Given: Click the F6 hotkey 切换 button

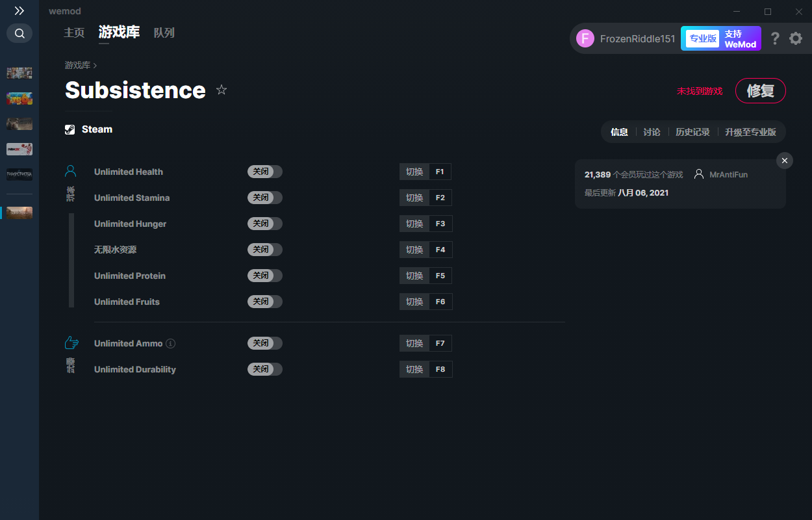Looking at the screenshot, I should [425, 302].
